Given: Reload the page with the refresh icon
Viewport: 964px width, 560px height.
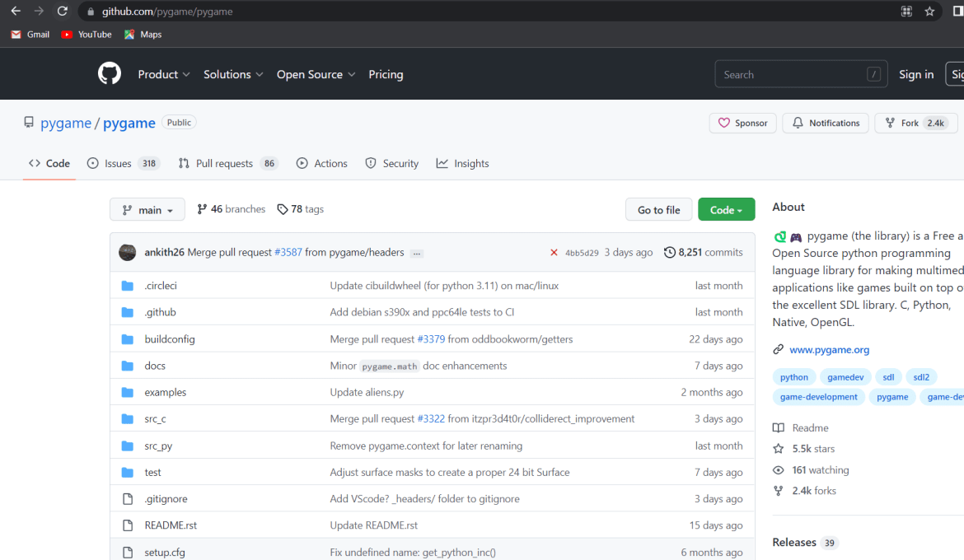Looking at the screenshot, I should [x=62, y=11].
